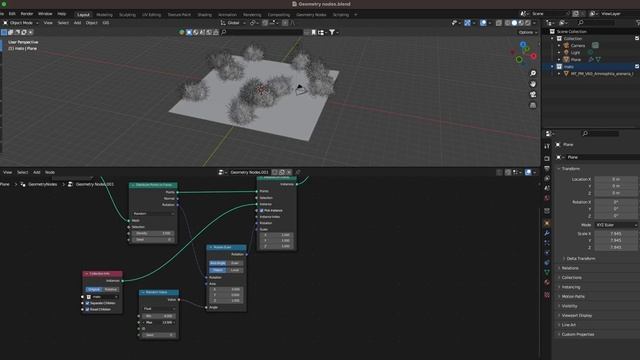The width and height of the screenshot is (640, 360).
Task: Click the pan hand icon in viewport
Action: [x=533, y=84]
